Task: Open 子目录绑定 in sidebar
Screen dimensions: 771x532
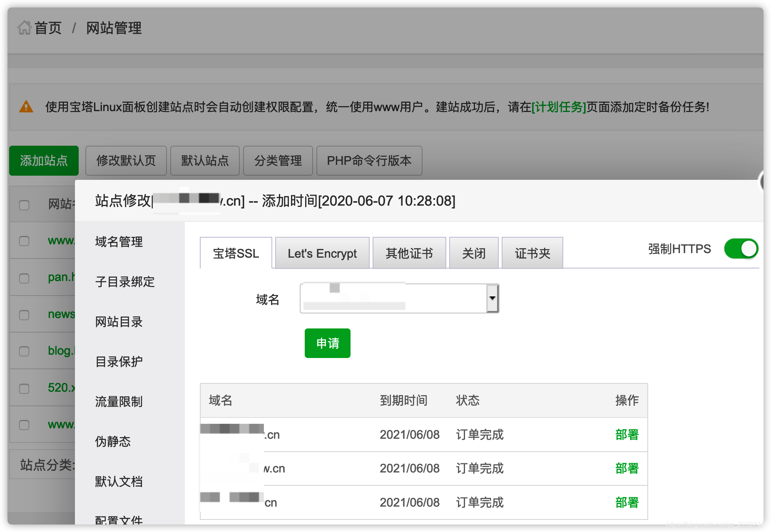Action: [125, 282]
